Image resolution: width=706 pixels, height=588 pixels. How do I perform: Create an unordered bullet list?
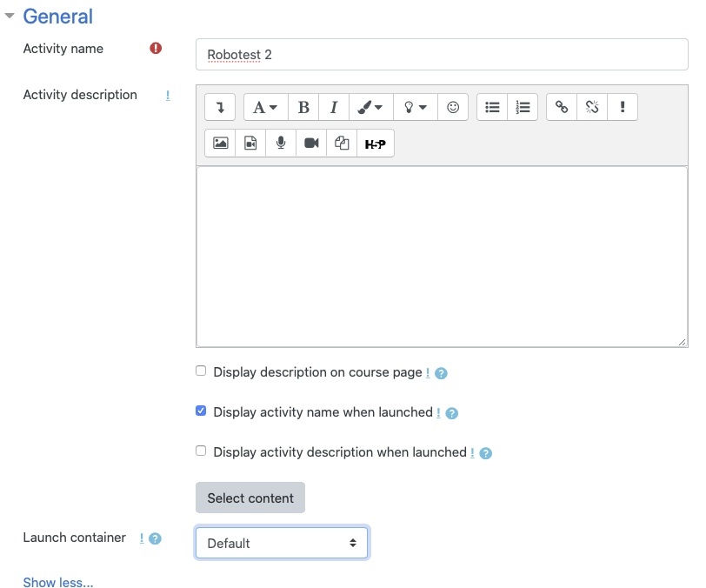(492, 107)
